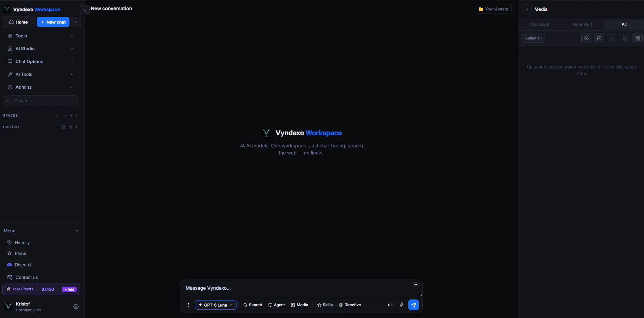
Task: Open the Discord link in the Menu
Action: click(23, 265)
